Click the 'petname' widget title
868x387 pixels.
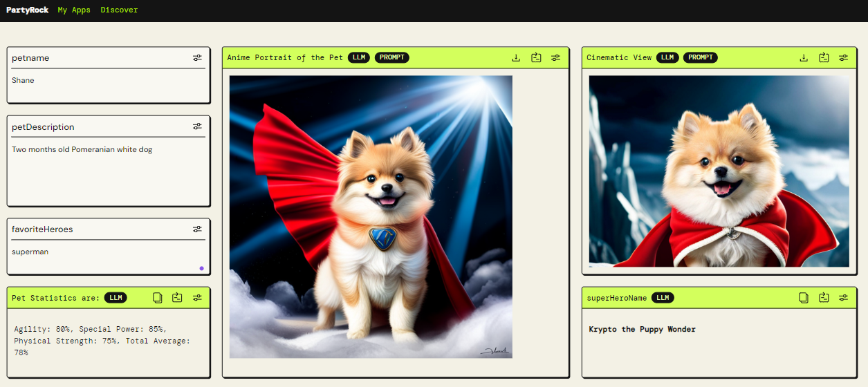30,58
